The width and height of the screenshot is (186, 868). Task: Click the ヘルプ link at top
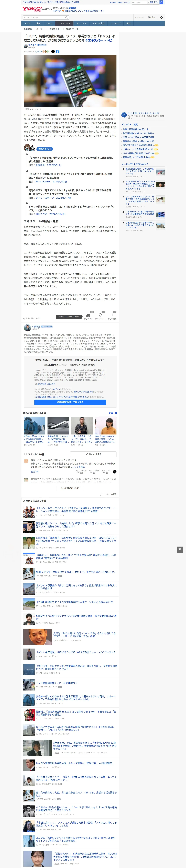point(127,2)
